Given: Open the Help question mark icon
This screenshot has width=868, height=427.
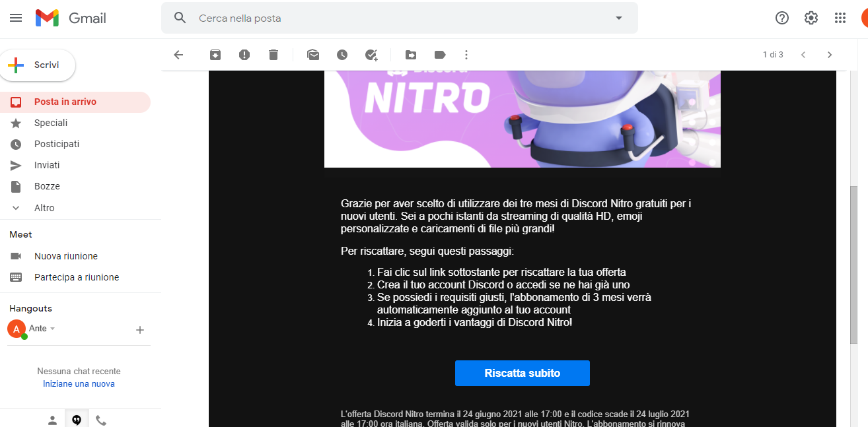Looking at the screenshot, I should pyautogui.click(x=782, y=18).
